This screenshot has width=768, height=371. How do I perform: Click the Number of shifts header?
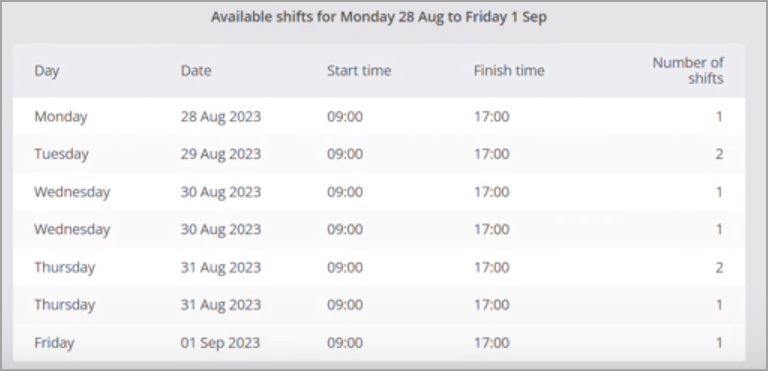(688, 71)
